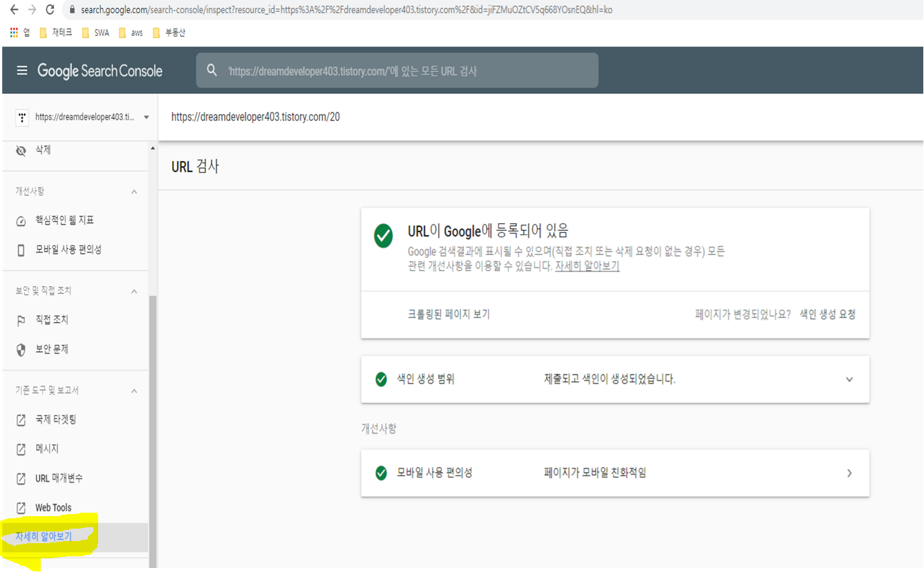Click the URL 매개변수 external-link icon
The image size is (924, 577).
click(x=21, y=479)
